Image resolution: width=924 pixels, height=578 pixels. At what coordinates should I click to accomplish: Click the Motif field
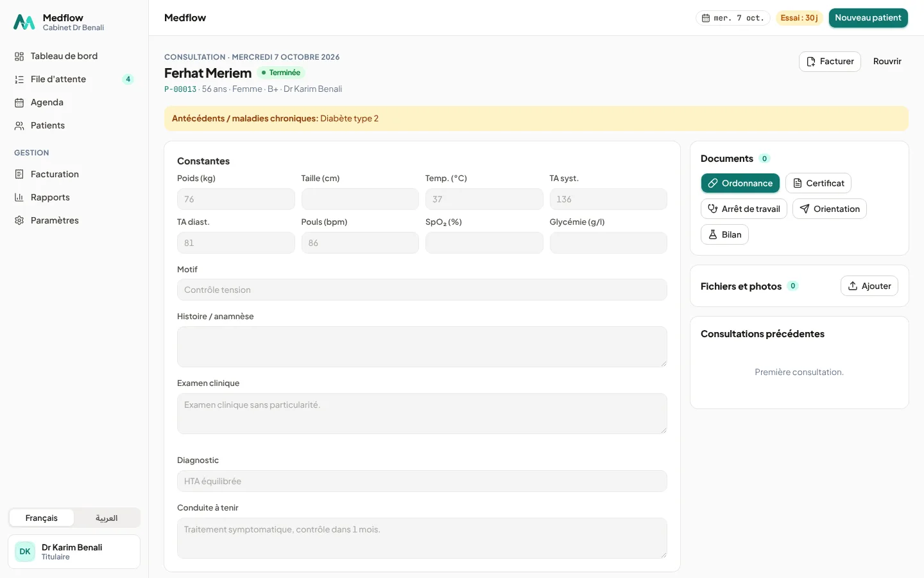[422, 290]
